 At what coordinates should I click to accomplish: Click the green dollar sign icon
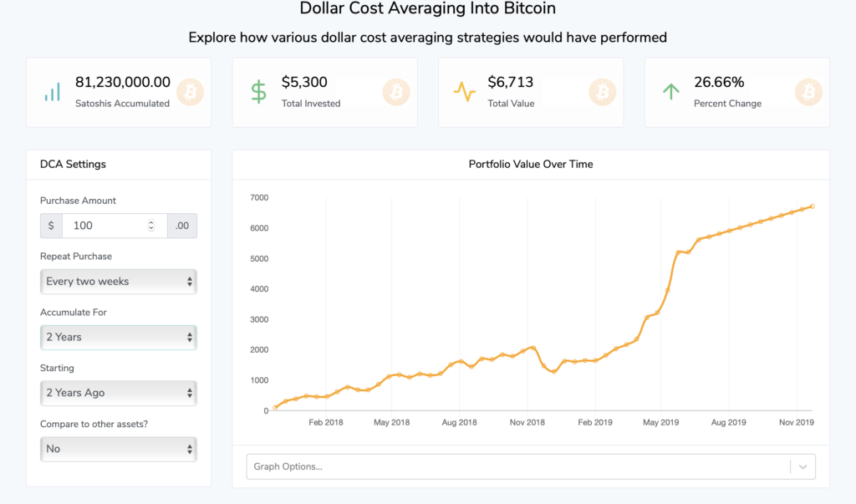259,92
